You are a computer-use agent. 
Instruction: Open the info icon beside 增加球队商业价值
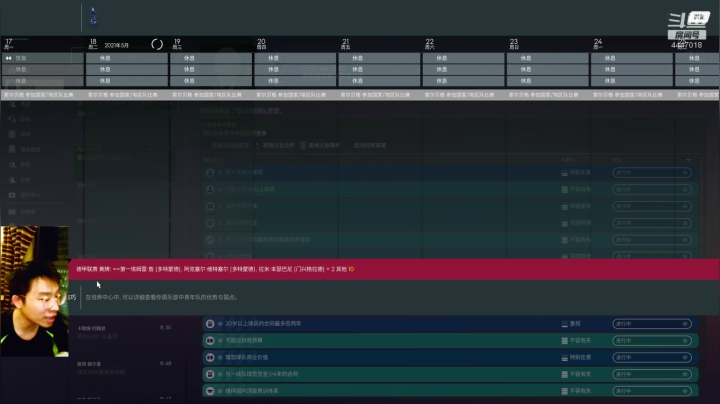[220, 357]
